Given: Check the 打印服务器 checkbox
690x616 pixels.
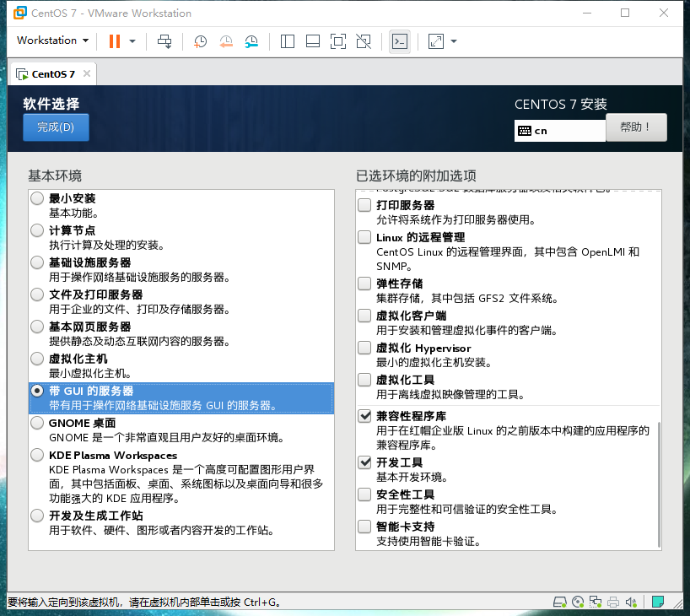Looking at the screenshot, I should point(364,205).
